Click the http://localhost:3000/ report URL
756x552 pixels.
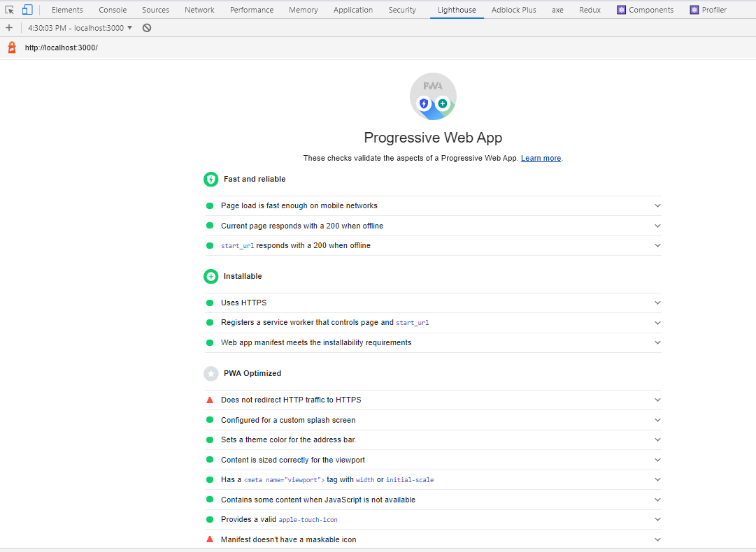click(x=62, y=48)
